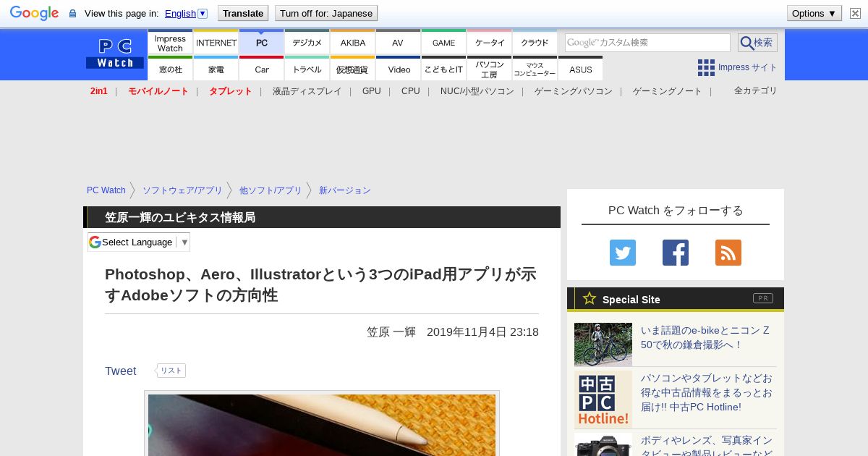Click the PR badge in Special Site
The width and height of the screenshot is (868, 456).
762,298
